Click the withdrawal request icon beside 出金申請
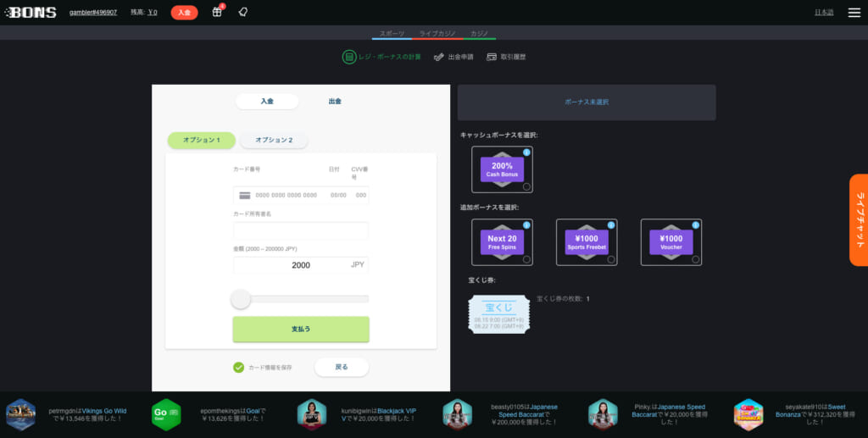868x438 pixels. [439, 57]
